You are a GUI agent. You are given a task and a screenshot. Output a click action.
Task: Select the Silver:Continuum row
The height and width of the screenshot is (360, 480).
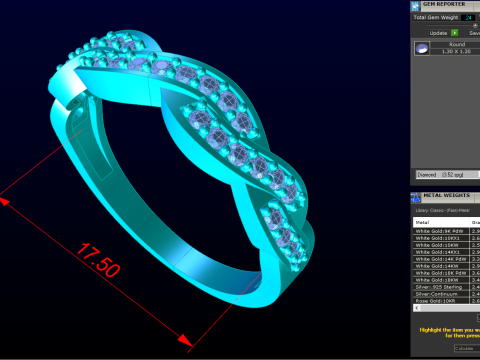tap(447, 294)
